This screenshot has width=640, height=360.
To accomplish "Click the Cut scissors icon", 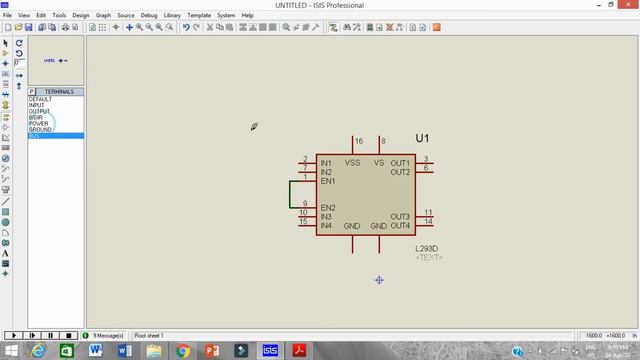I will (210, 27).
